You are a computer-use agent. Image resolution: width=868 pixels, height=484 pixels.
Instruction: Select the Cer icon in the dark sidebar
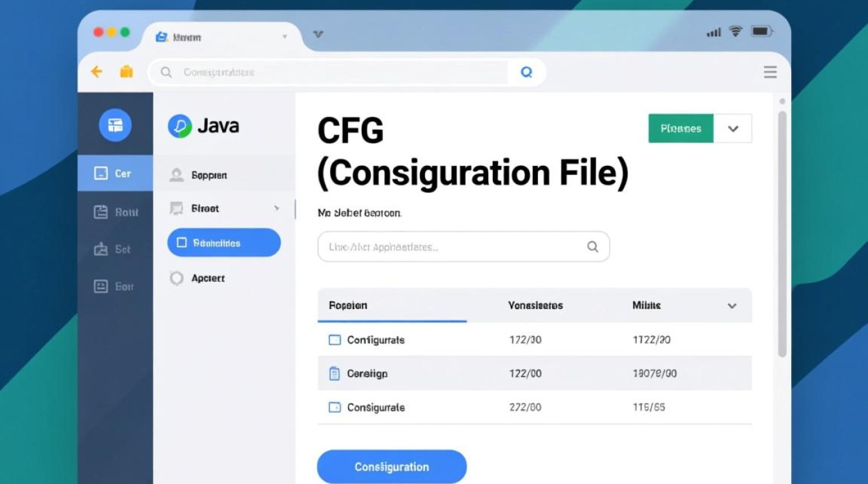pos(102,173)
